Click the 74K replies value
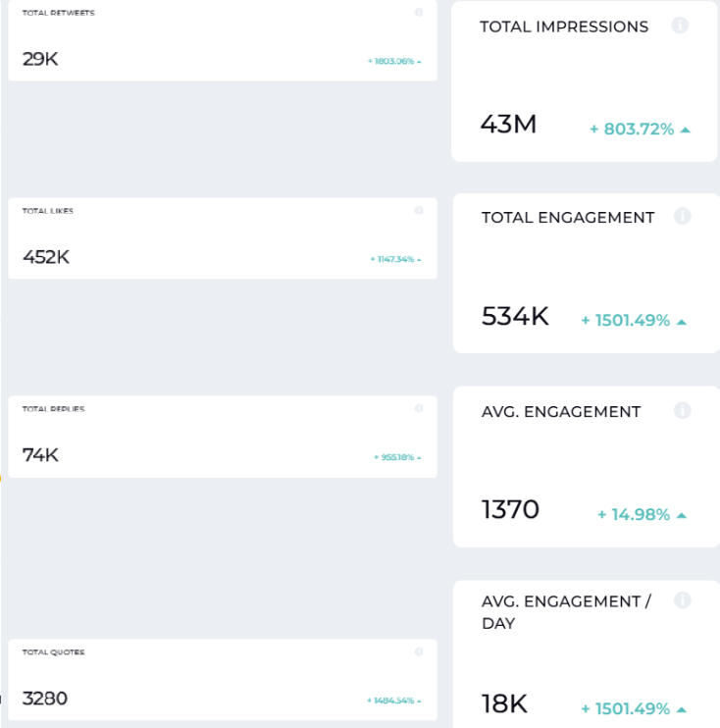Image resolution: width=720 pixels, height=728 pixels. tap(40, 455)
